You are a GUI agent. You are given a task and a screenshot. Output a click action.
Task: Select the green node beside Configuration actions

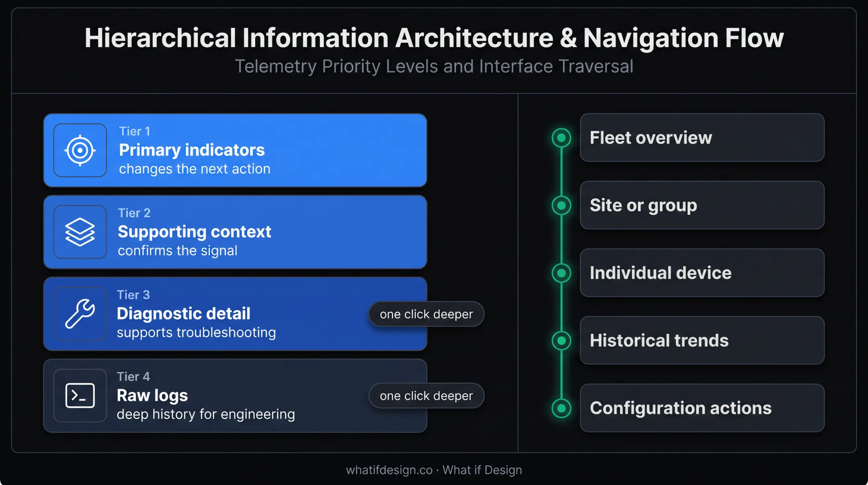561,408
